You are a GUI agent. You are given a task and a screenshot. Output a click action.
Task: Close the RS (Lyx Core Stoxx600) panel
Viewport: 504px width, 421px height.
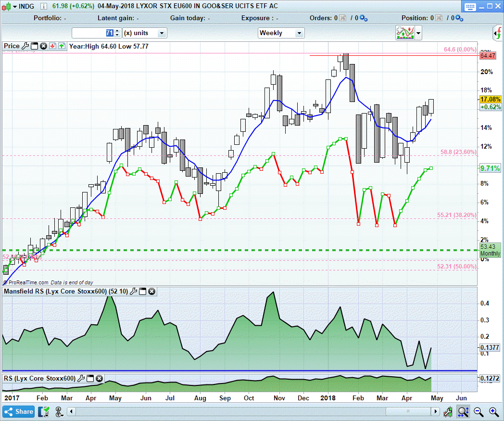point(100,379)
